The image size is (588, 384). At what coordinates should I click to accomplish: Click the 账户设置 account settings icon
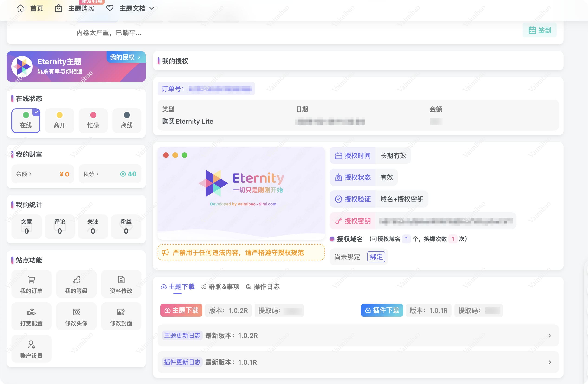point(31,345)
